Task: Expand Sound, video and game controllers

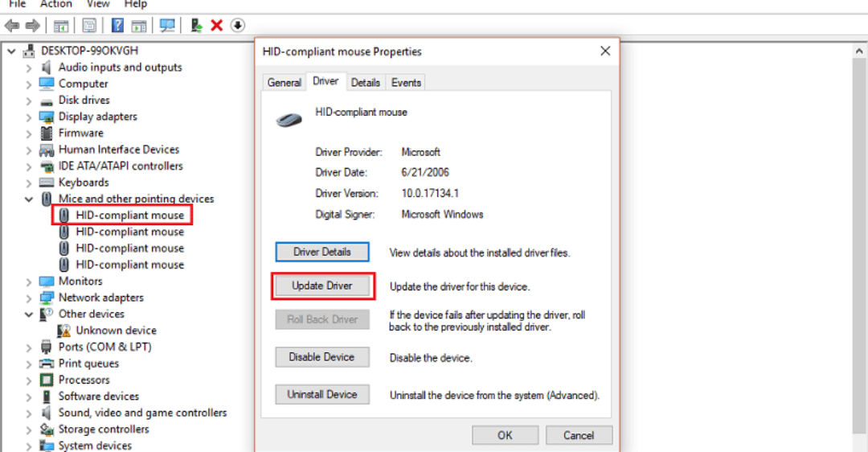Action: 29,413
